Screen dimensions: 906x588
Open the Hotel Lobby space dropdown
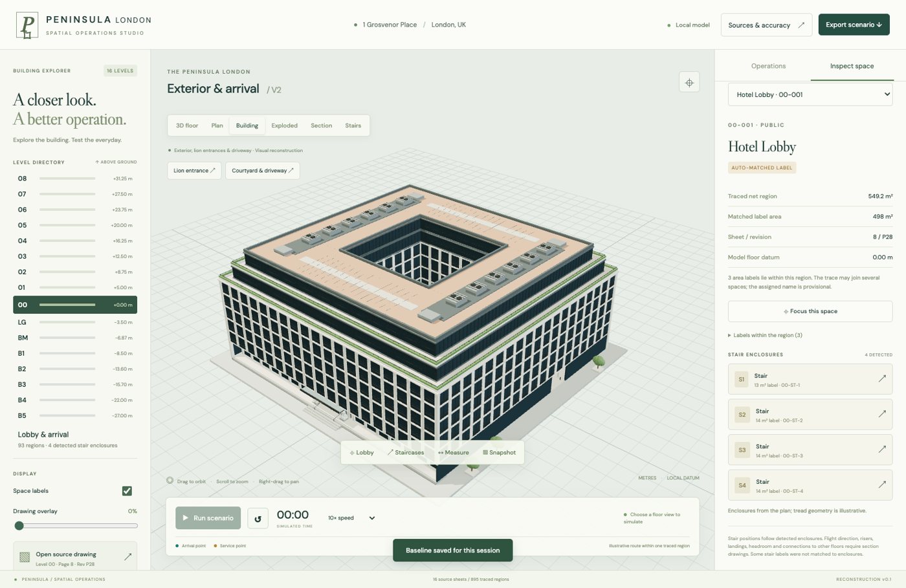[x=810, y=94]
